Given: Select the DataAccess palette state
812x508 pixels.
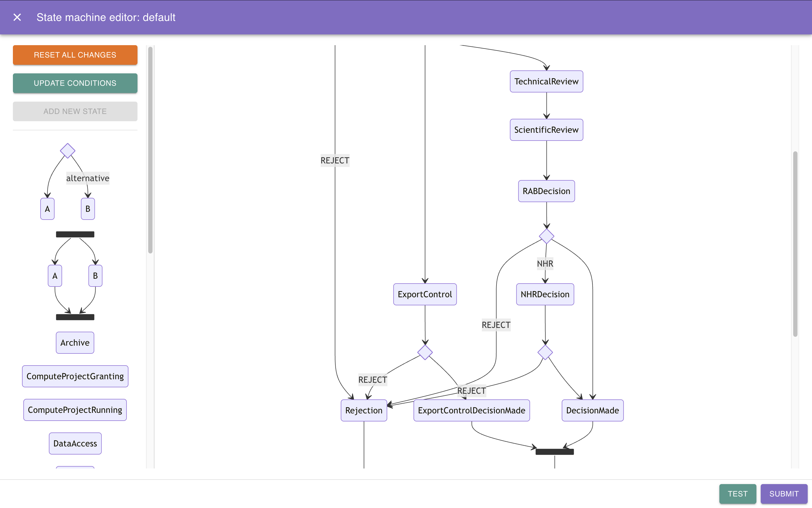Looking at the screenshot, I should [x=75, y=443].
